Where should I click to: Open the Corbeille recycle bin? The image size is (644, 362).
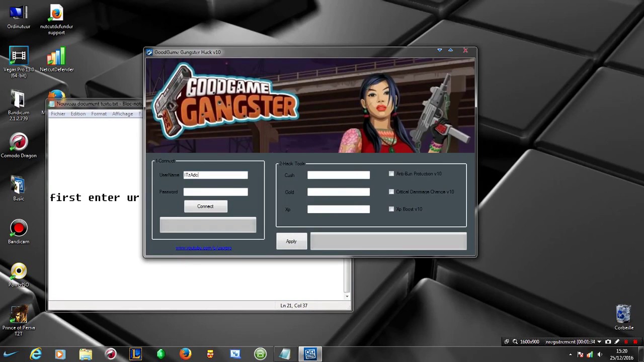click(x=624, y=318)
